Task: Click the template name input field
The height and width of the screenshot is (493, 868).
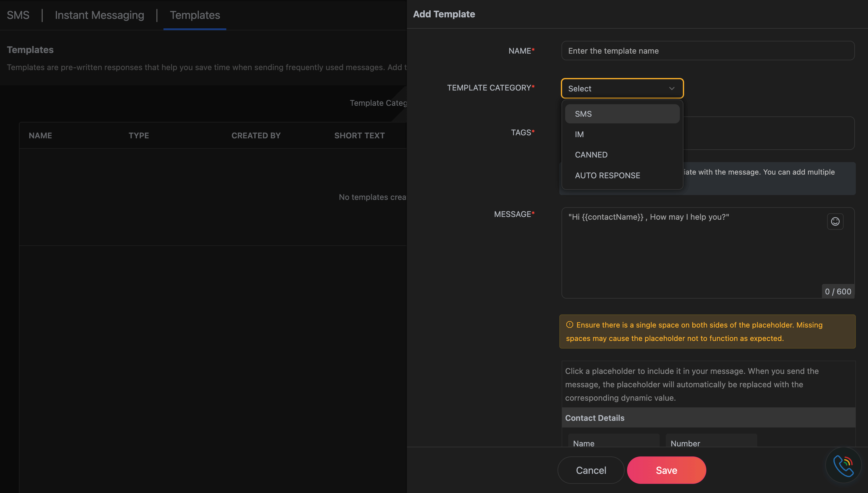Action: point(707,51)
